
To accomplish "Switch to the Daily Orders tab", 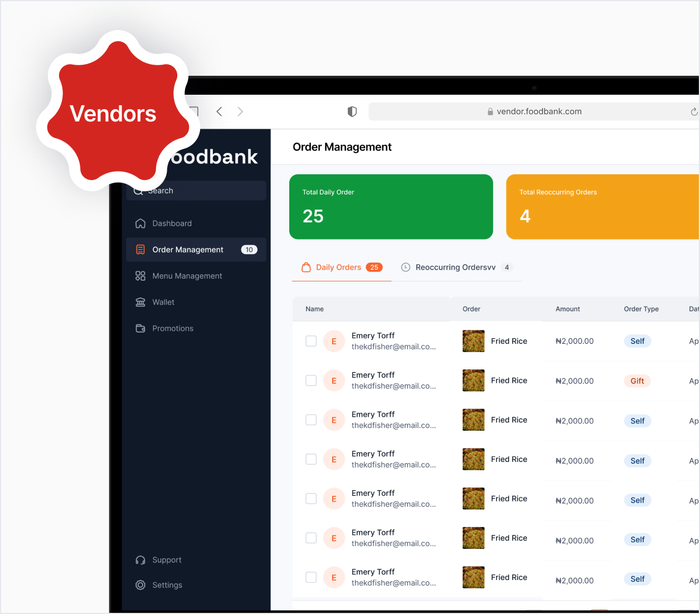I will [x=338, y=267].
